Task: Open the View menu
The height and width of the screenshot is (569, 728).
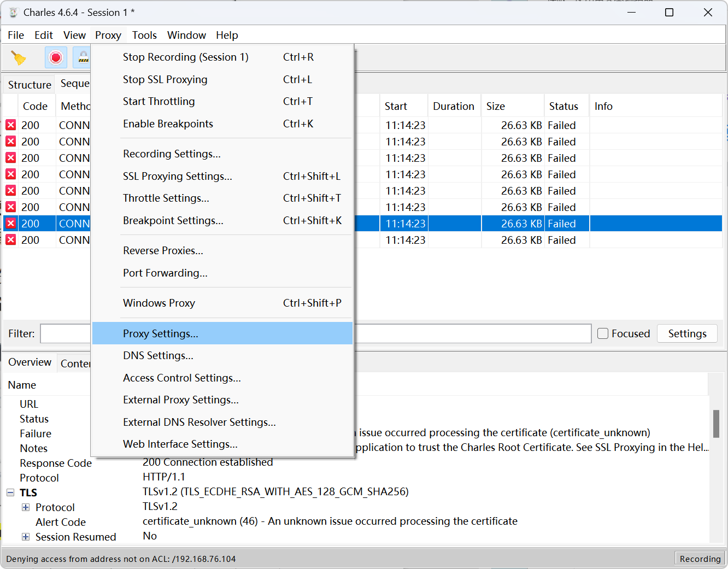Action: (74, 35)
